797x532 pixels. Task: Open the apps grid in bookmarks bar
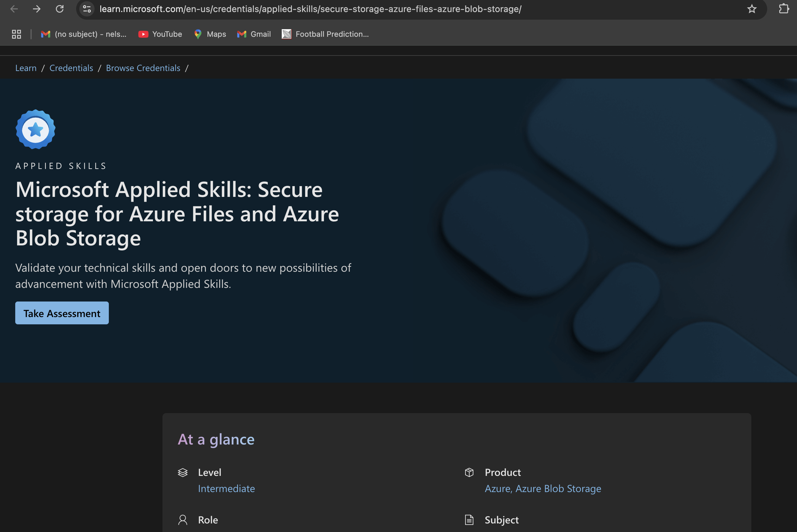click(x=16, y=34)
